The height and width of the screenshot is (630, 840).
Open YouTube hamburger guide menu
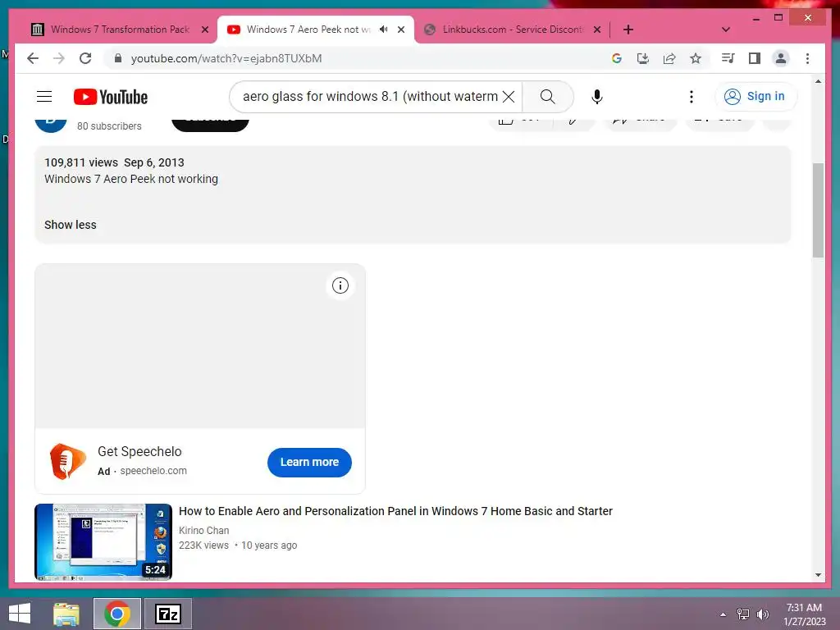pyautogui.click(x=44, y=97)
